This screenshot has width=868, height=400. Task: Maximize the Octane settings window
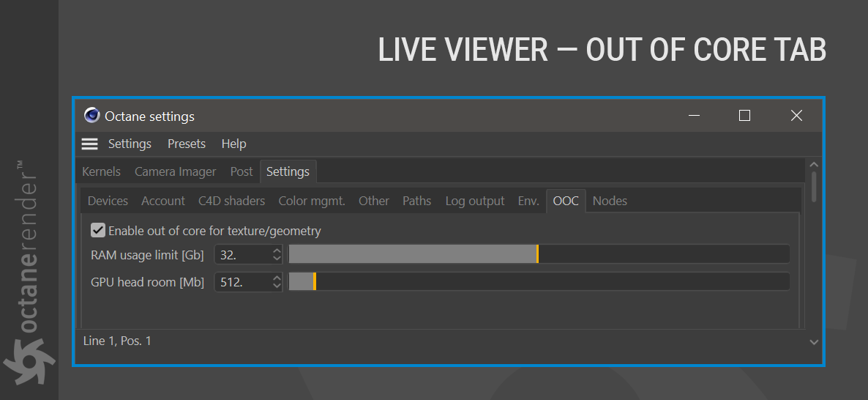744,115
